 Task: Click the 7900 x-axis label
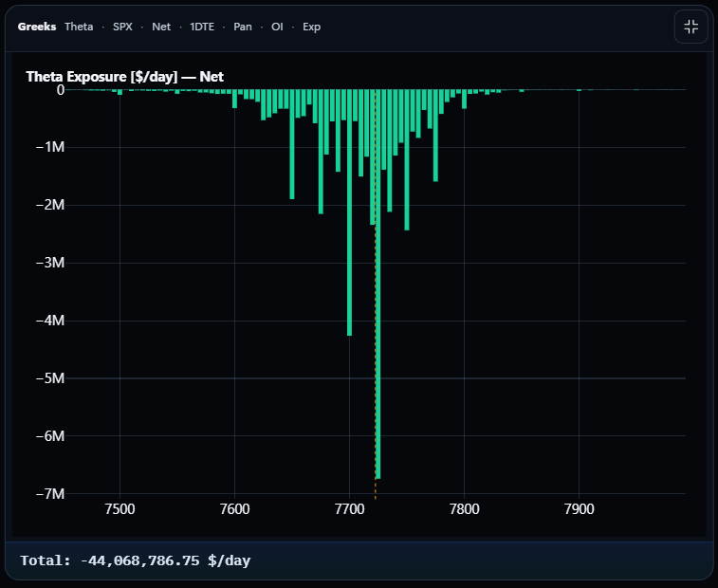(x=580, y=508)
